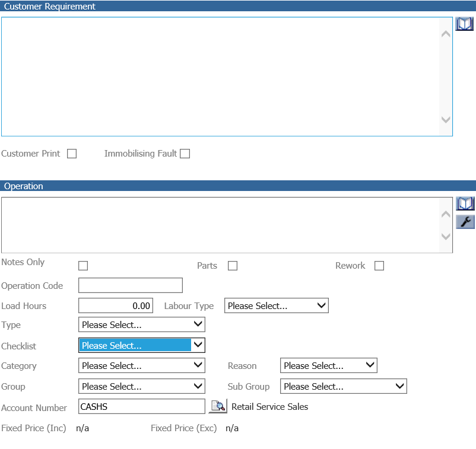The width and height of the screenshot is (476, 449).
Task: Enable the Immobilising Fault checkbox
Action: pyautogui.click(x=185, y=154)
